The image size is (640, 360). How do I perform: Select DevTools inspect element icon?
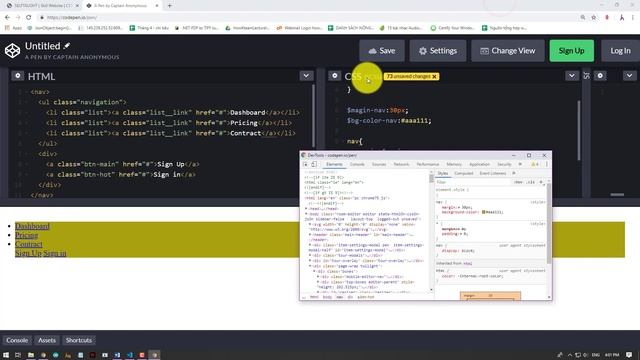pyautogui.click(x=305, y=164)
